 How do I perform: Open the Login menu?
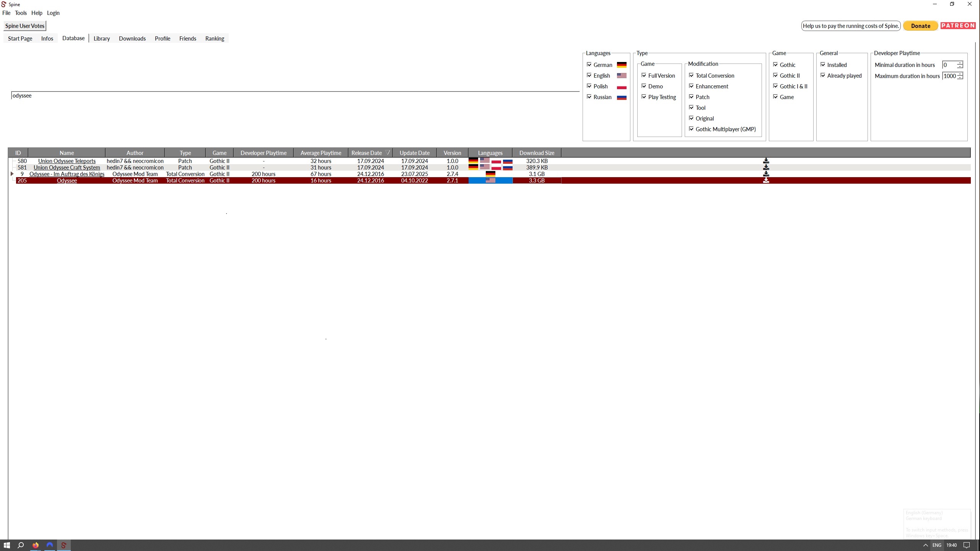(x=53, y=13)
